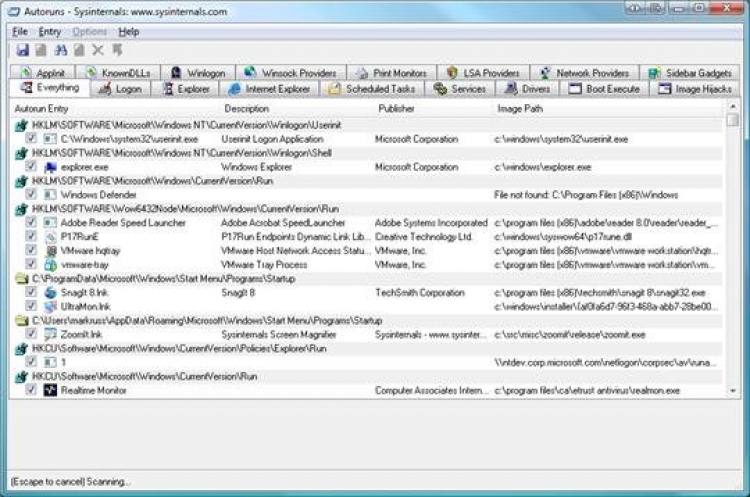The image size is (750, 497).
Task: Click the Windows Defender entry icon
Action: point(50,195)
